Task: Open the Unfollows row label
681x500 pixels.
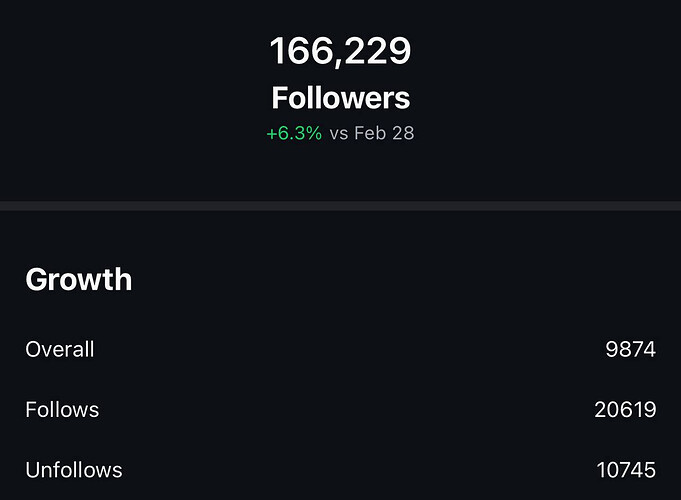Action: (x=74, y=470)
